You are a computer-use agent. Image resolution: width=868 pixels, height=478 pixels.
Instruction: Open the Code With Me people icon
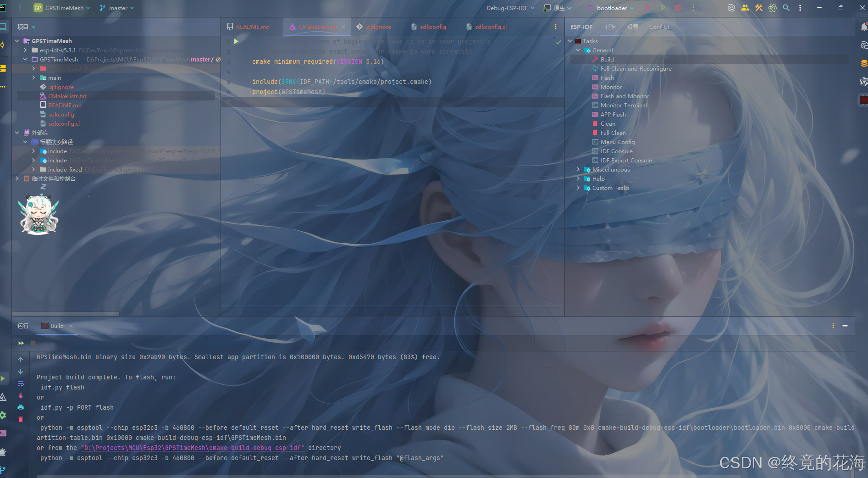point(745,8)
